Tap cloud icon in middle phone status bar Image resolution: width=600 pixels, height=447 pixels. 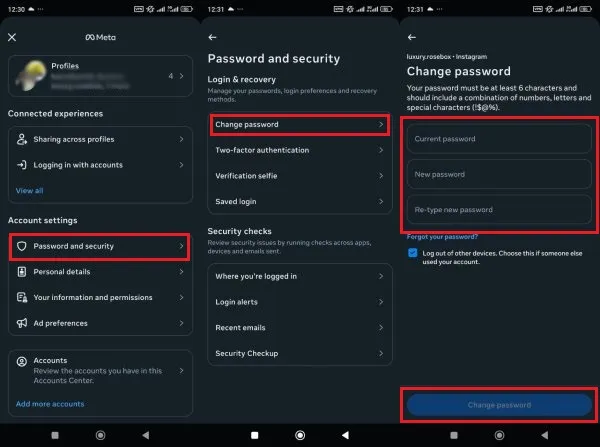[231, 9]
